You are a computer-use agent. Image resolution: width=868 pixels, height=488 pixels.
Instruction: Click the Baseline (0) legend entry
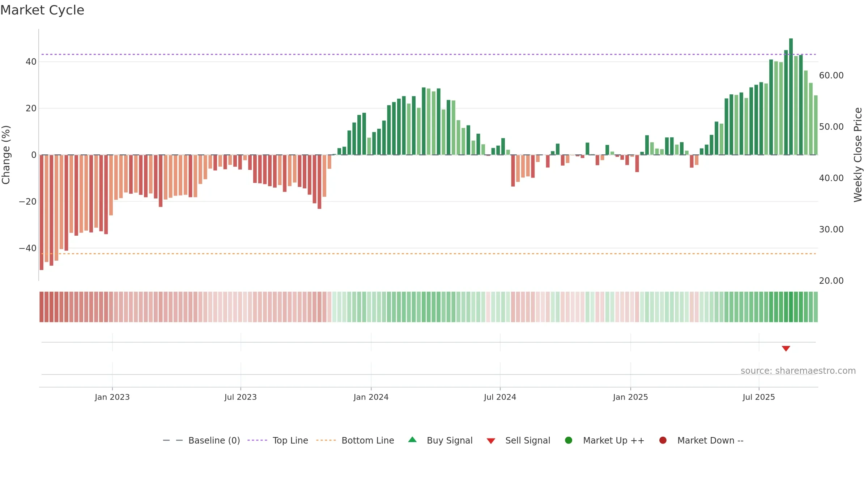point(201,440)
